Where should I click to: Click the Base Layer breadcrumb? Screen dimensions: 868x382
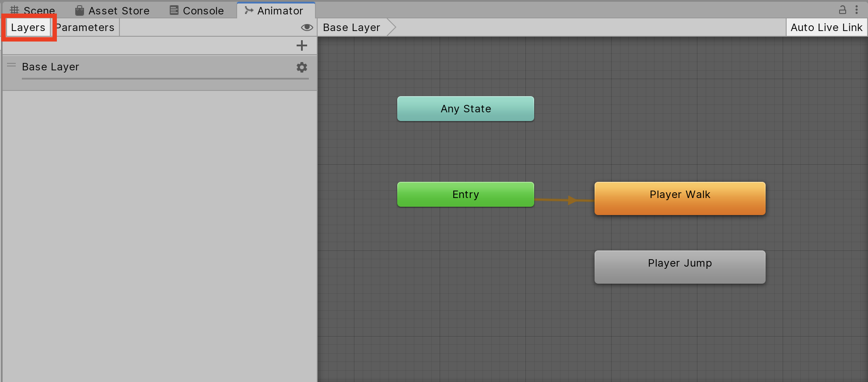[351, 28]
